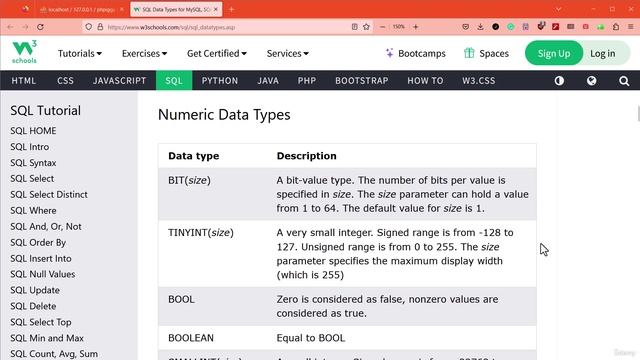Viewport: 640px width, 360px height.
Task: Open SQL HOME in the sidebar
Action: click(33, 131)
